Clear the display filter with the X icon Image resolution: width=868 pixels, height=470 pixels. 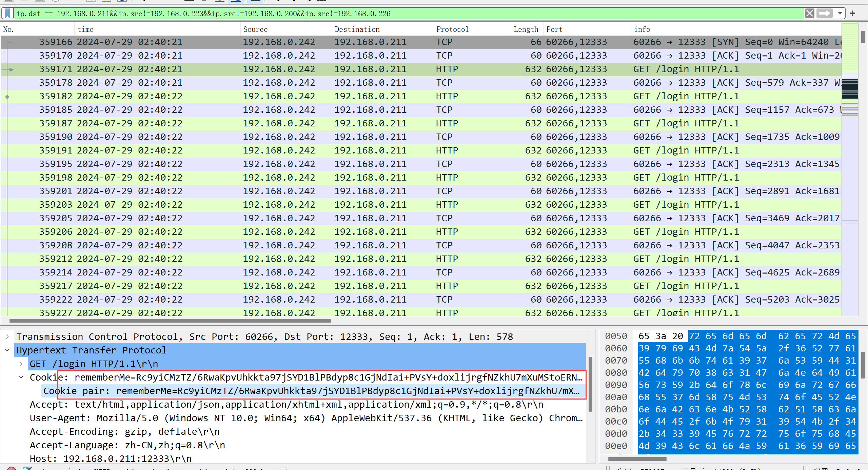click(809, 14)
